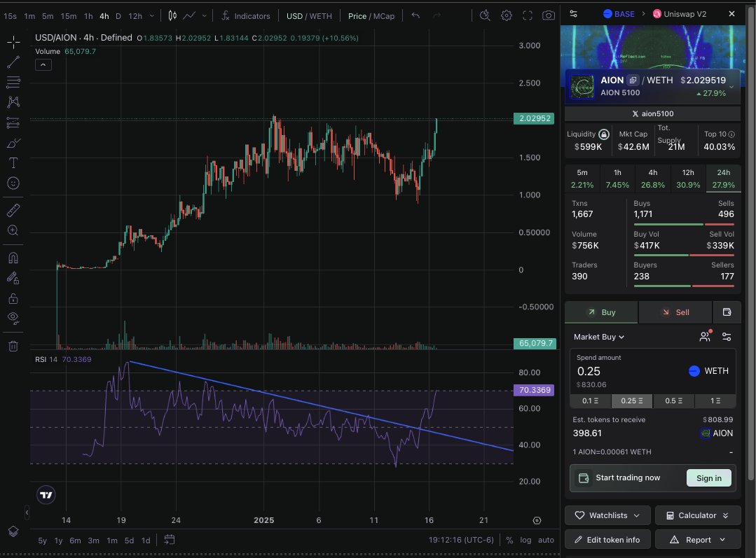Image resolution: width=756 pixels, height=558 pixels.
Task: Open the Indicators menu
Action: coord(246,16)
